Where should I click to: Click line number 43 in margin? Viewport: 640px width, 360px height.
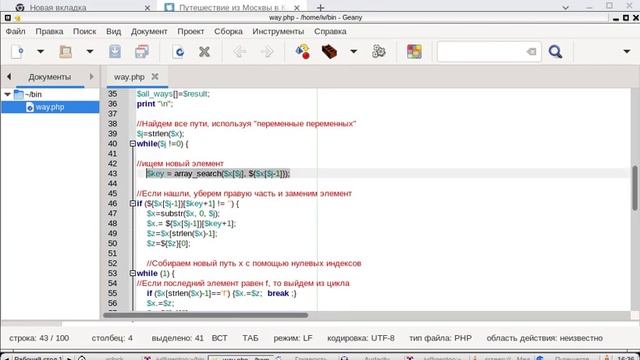(113, 173)
